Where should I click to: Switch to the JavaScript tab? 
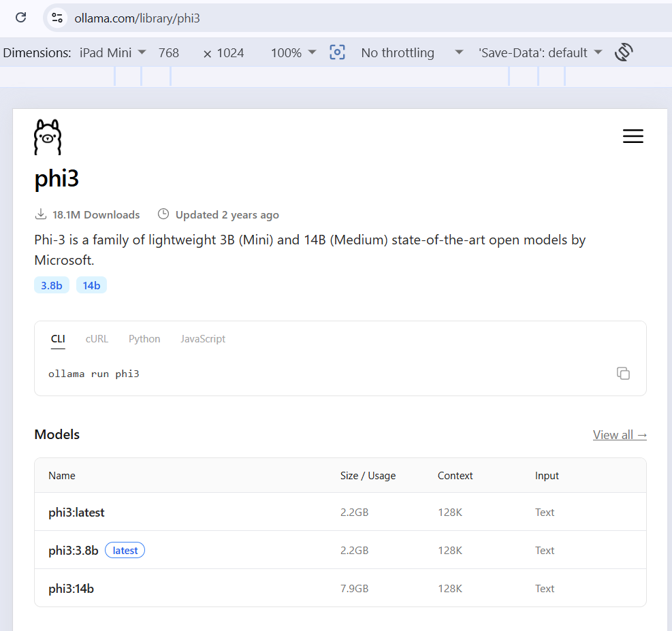pyautogui.click(x=203, y=339)
